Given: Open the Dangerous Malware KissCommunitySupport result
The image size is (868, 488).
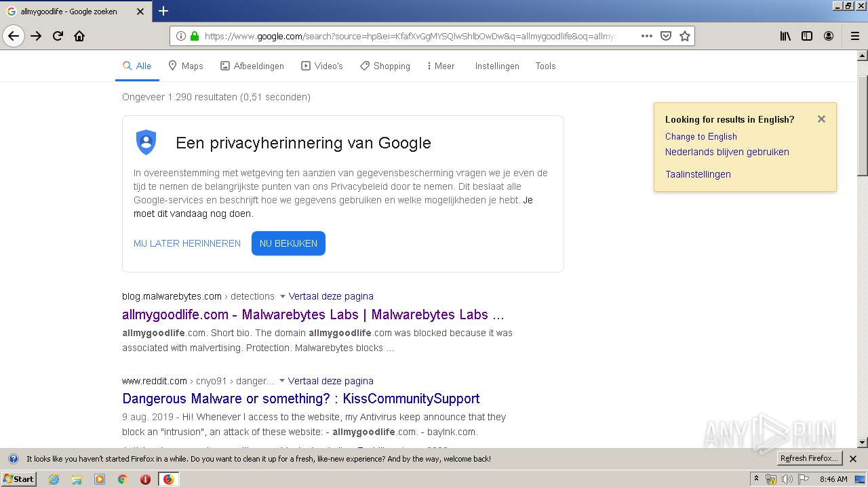Looking at the screenshot, I should coord(301,399).
